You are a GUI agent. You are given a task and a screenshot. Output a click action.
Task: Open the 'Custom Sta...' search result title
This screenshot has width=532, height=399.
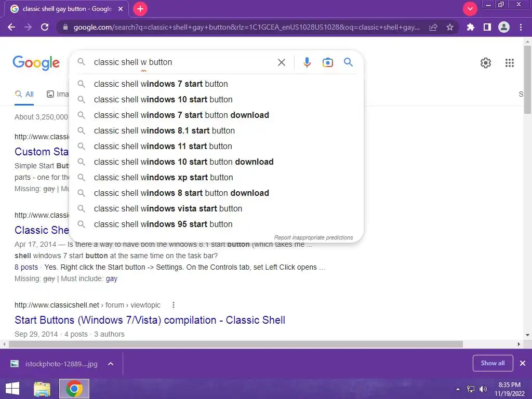point(42,152)
